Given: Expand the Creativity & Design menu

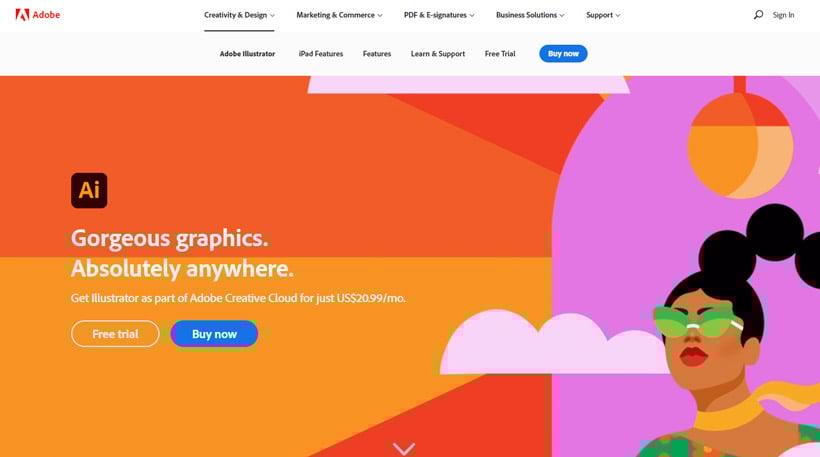Looking at the screenshot, I should (x=239, y=15).
